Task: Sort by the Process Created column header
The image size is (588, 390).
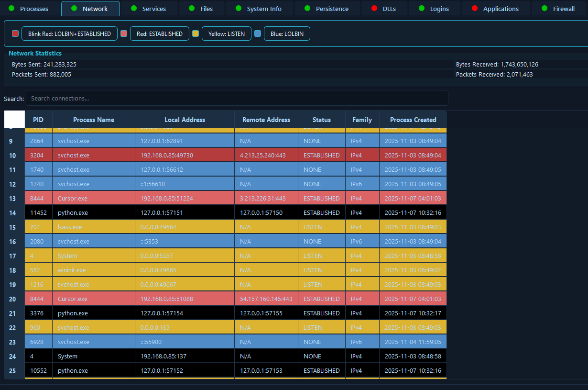Action: (413, 120)
